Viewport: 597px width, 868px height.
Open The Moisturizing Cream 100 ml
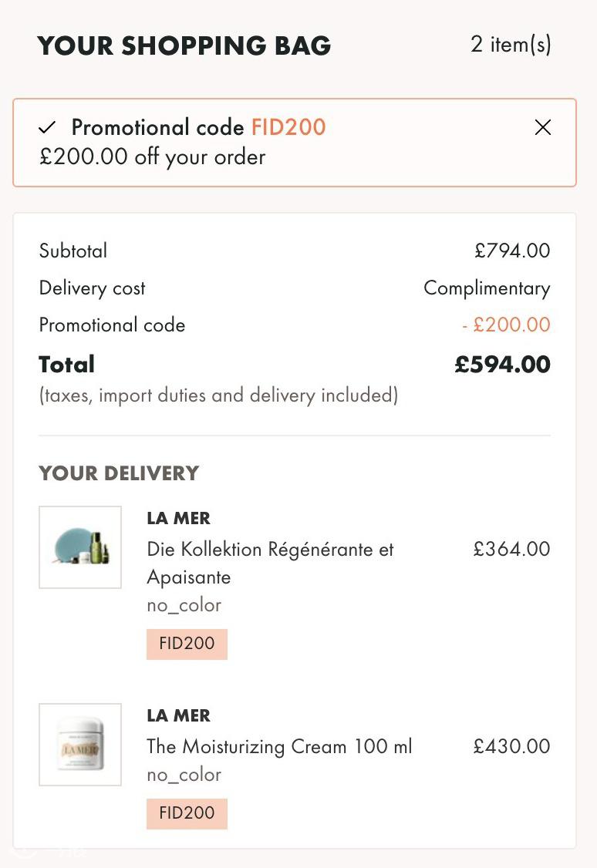(x=279, y=746)
